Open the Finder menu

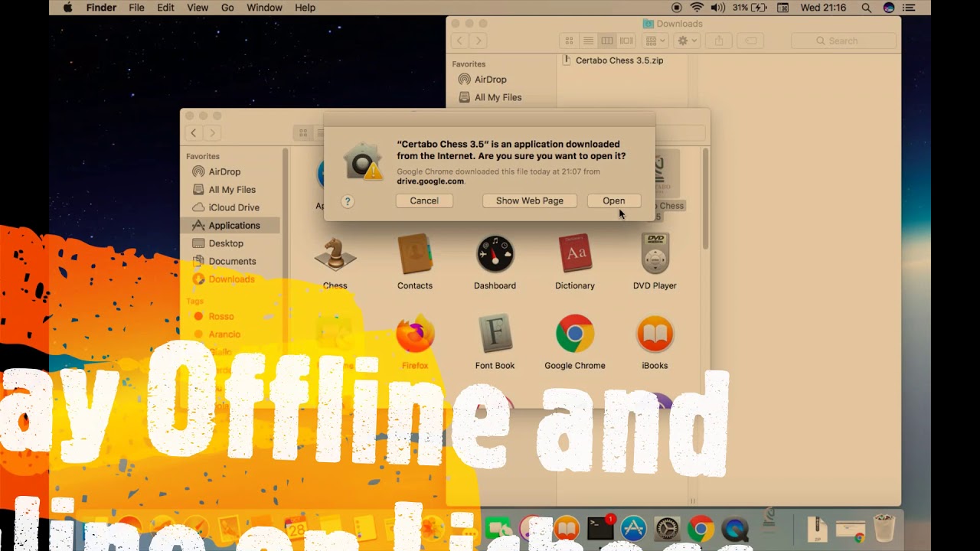coord(101,8)
